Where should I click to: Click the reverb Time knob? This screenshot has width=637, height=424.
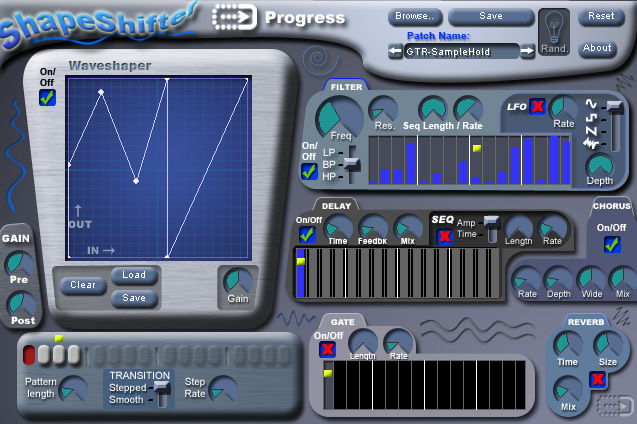568,344
